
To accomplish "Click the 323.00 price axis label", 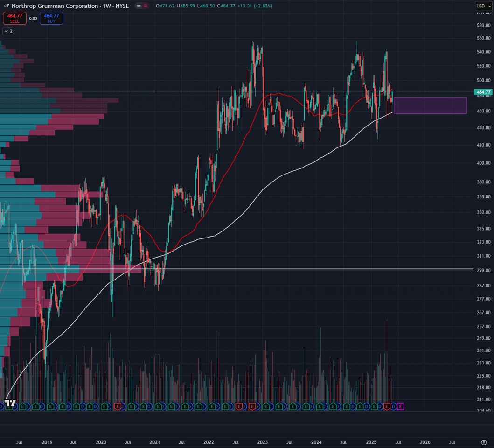I will (484, 242).
